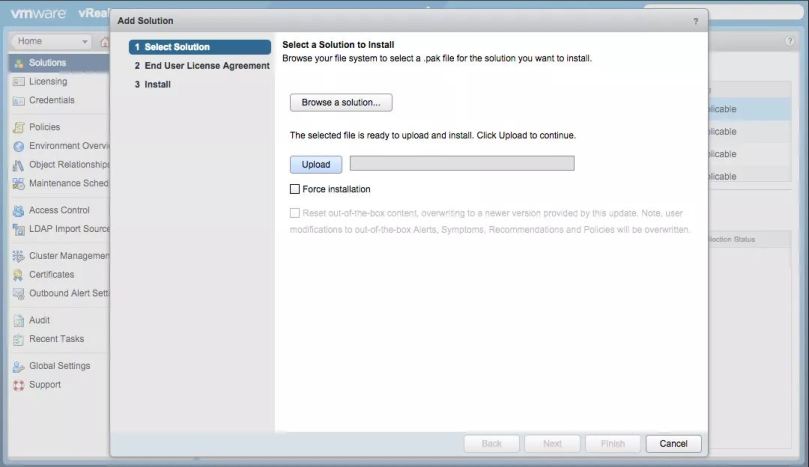Click the Browse a solution button

click(x=341, y=102)
